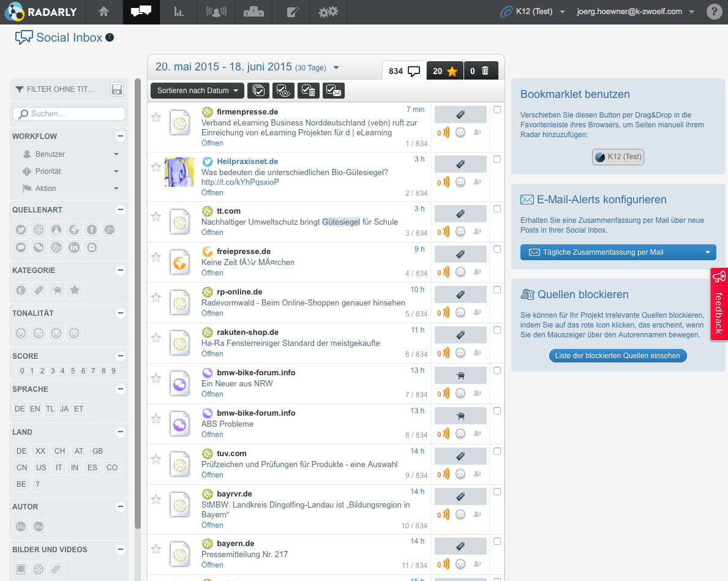Viewport: 728px width, 581px height.
Task: Click reach score icon on tuv.com post
Action: point(443,474)
